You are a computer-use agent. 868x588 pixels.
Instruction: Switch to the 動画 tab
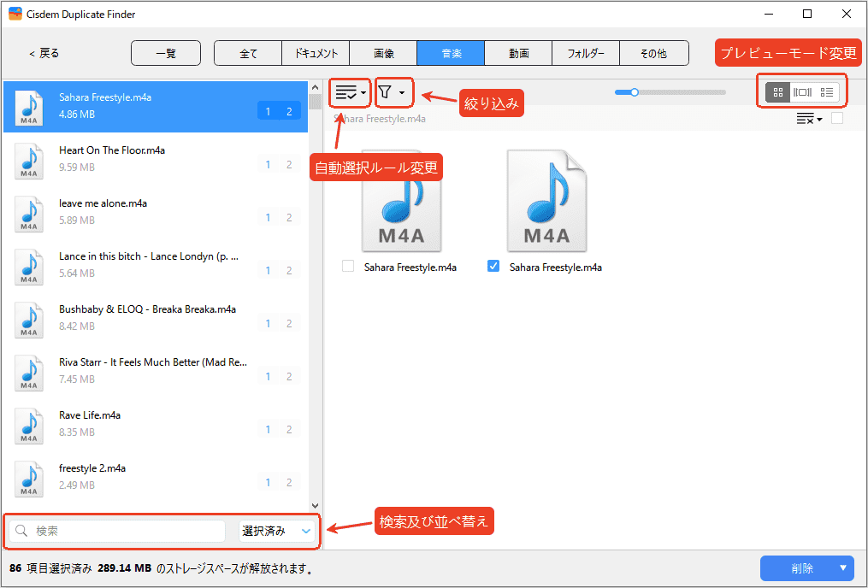tap(518, 53)
